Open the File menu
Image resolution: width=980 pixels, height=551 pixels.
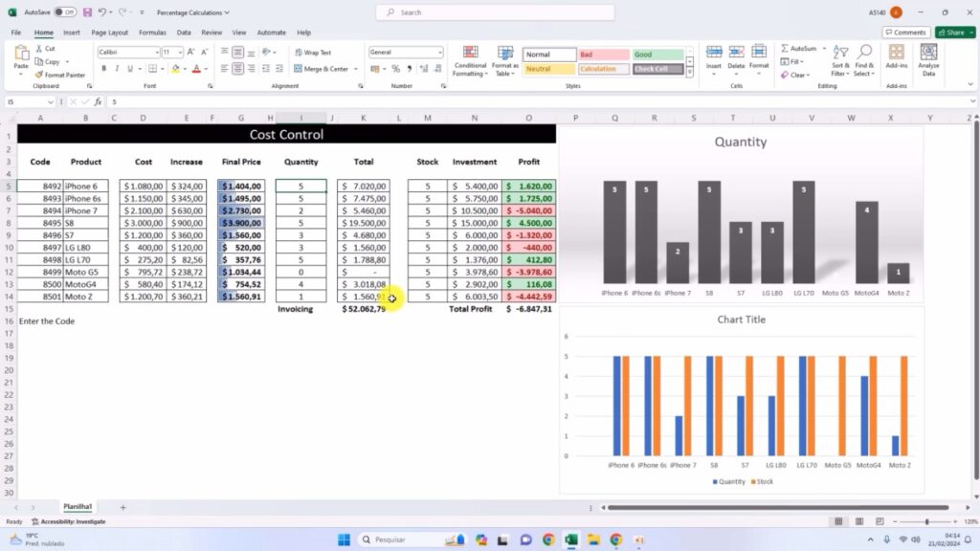pos(16,33)
